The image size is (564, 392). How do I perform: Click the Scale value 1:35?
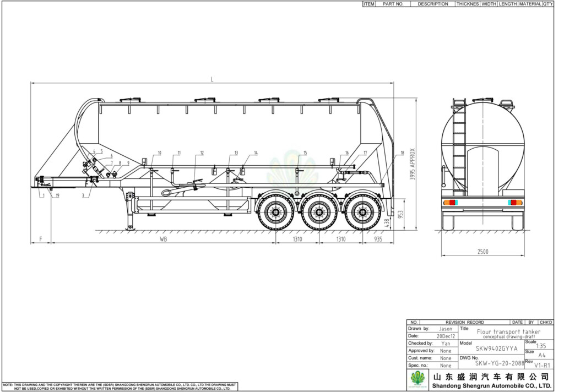click(x=541, y=346)
